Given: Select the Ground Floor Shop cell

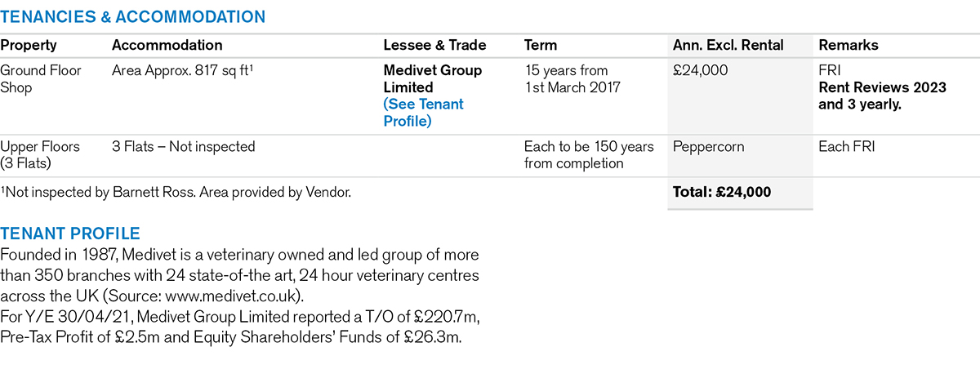Looking at the screenshot, I should point(41,79).
